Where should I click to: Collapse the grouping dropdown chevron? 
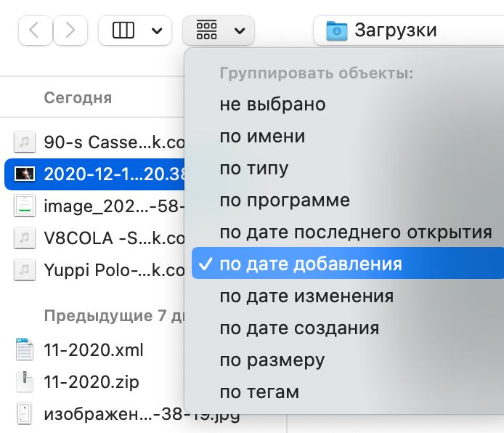click(x=240, y=31)
